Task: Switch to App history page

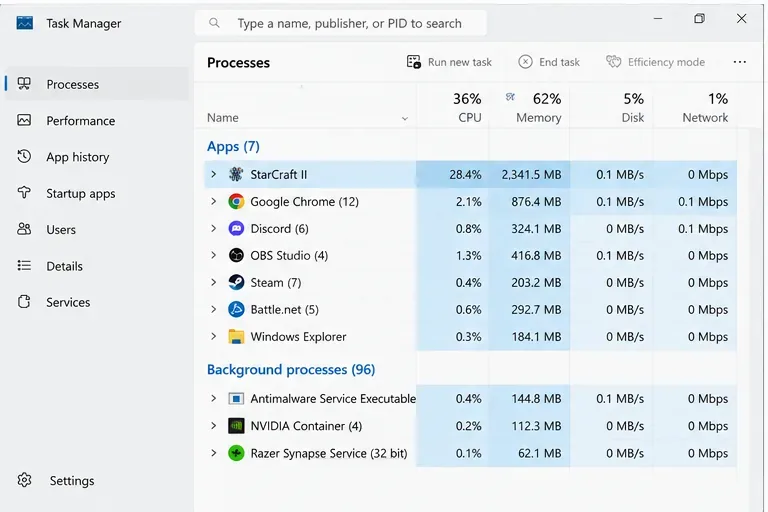Action: pos(96,157)
